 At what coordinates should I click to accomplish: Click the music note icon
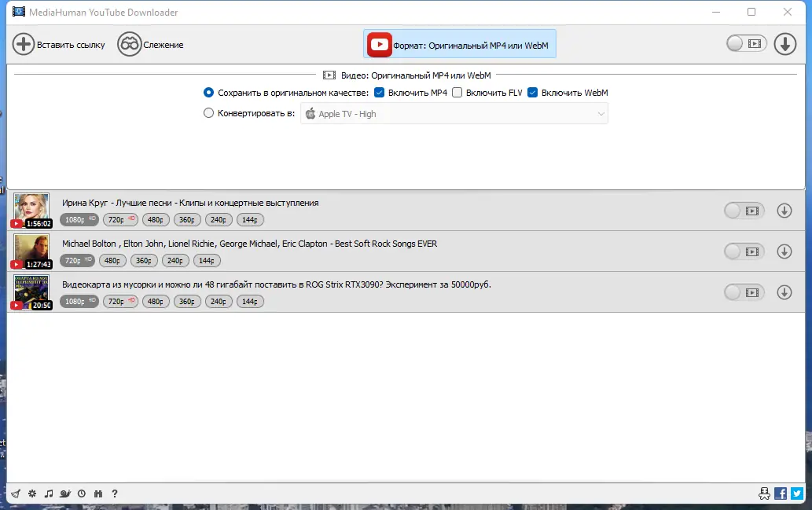pos(49,493)
